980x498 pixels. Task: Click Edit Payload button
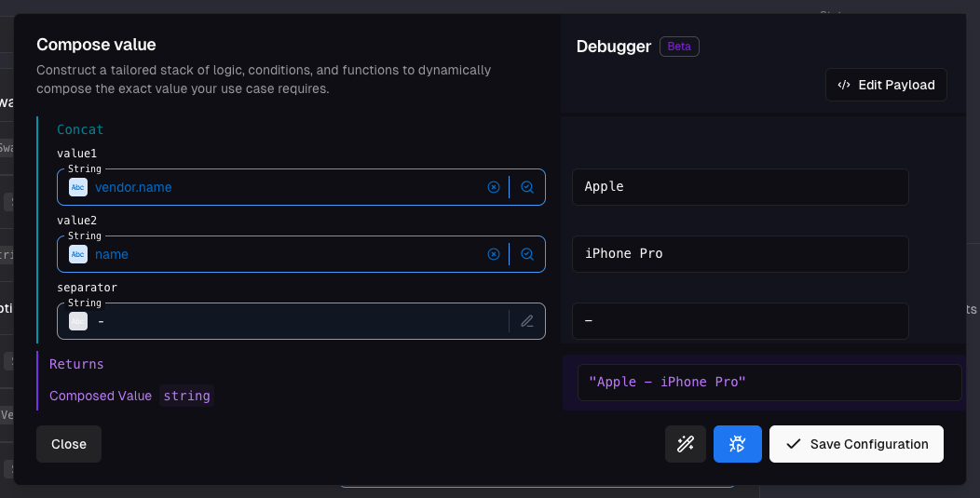(886, 85)
